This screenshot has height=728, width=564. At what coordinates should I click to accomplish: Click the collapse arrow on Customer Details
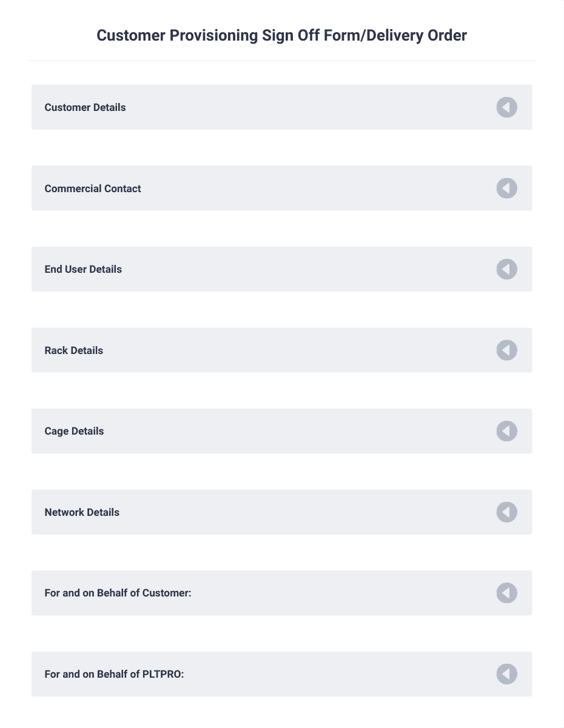[506, 107]
